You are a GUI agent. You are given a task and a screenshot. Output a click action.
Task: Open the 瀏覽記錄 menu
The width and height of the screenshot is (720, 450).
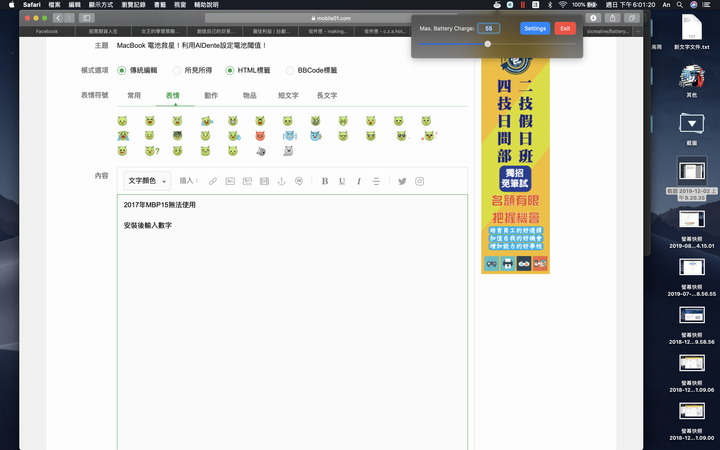pos(134,5)
